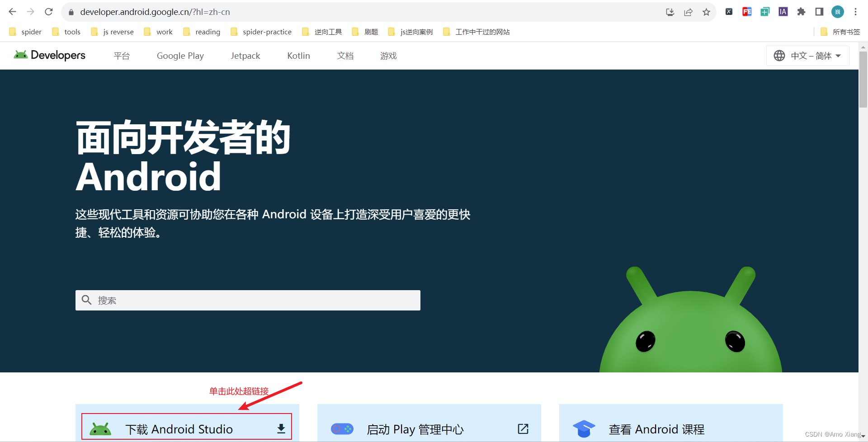
Task: Open the js逆向案例 bookmarks folder
Action: (x=410, y=32)
